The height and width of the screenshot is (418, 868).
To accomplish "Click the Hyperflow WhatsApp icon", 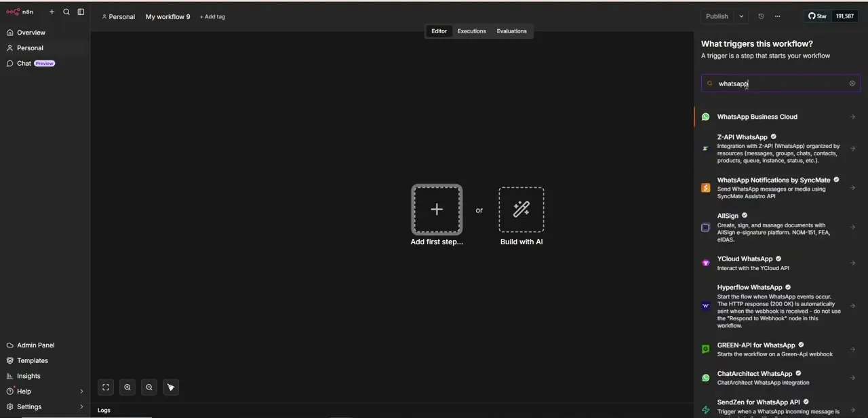I will [705, 306].
